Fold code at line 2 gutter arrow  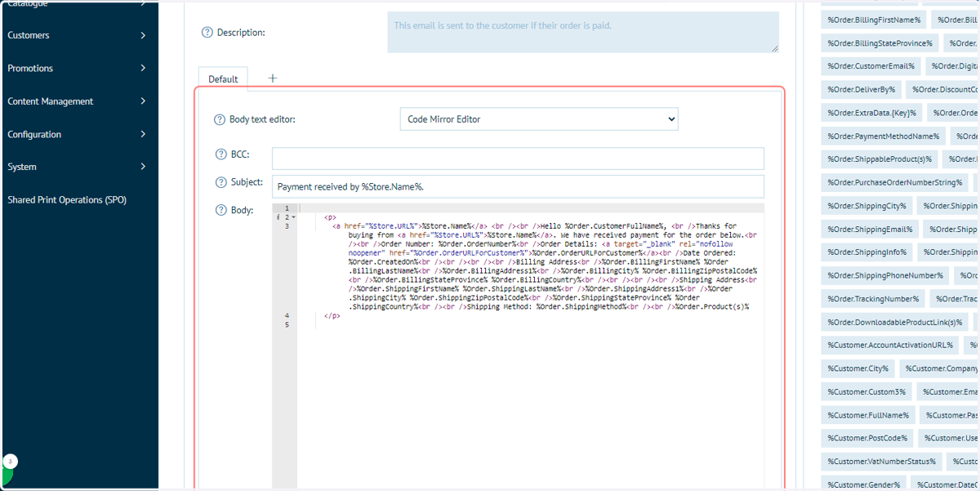click(x=293, y=217)
